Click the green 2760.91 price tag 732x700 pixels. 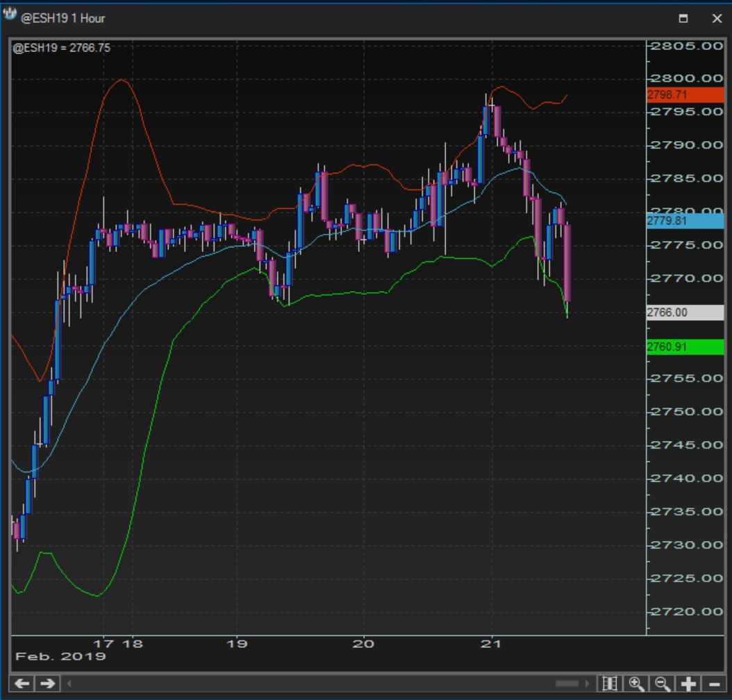point(685,347)
